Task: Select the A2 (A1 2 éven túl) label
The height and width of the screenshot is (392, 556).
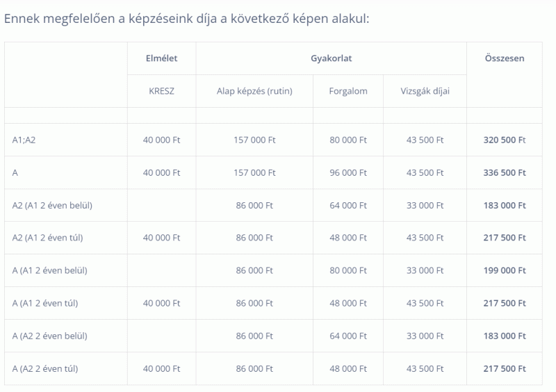Action: (47, 238)
